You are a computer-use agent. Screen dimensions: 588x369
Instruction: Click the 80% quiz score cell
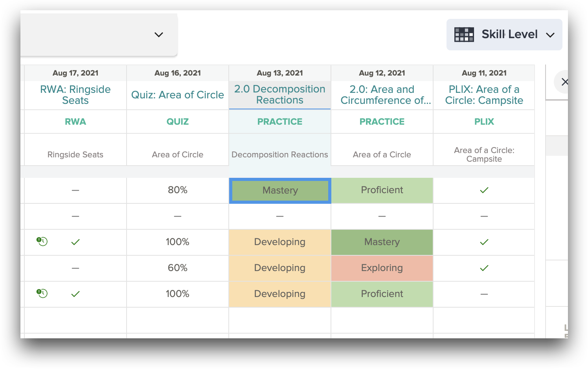point(178,190)
